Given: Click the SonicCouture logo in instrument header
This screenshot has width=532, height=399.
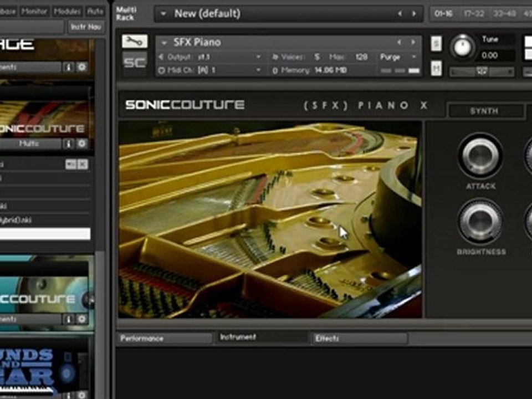Looking at the screenshot, I should (x=185, y=105).
